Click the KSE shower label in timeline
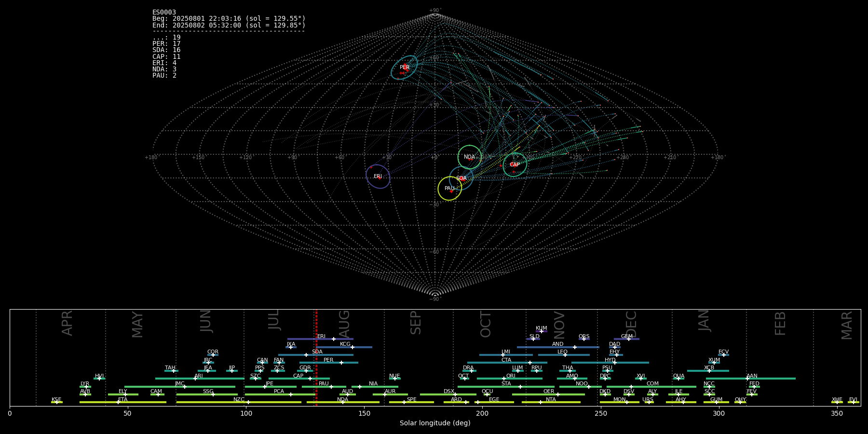Image resolution: width=868 pixels, height=434 pixels. [56, 399]
